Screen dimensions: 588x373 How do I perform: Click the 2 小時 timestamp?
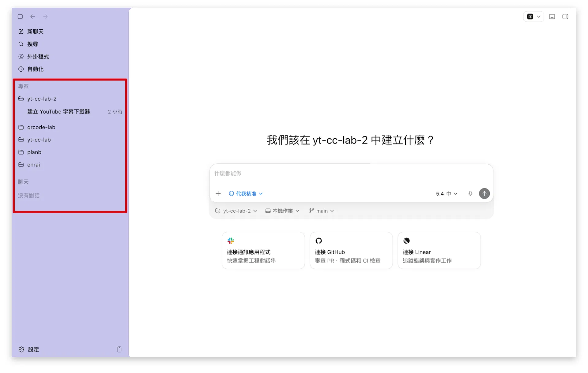point(115,112)
